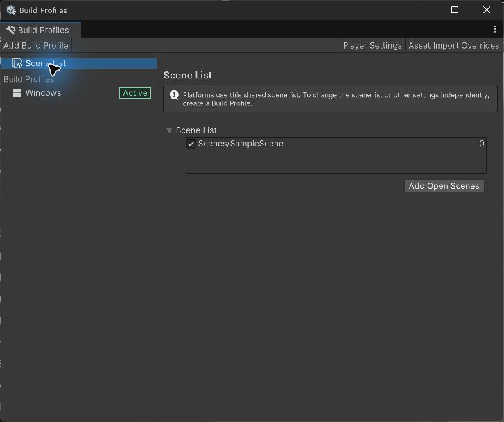
Task: Click the wrench icon on Build Profiles tab
Action: [x=10, y=30]
